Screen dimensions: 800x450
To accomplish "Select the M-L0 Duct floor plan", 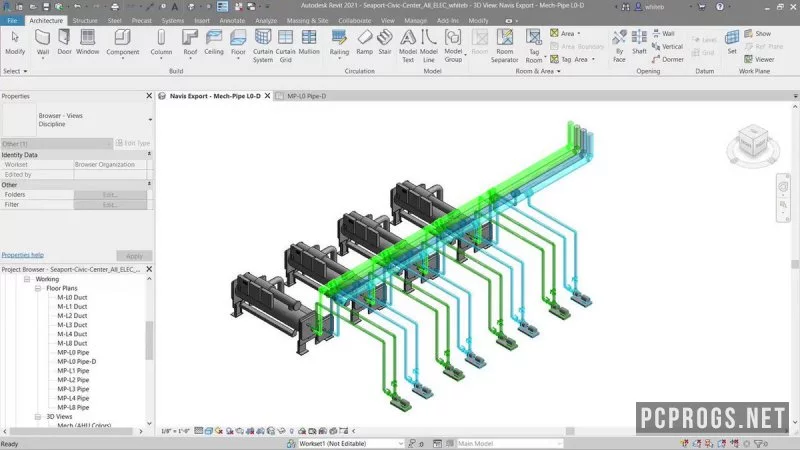I will [x=72, y=297].
